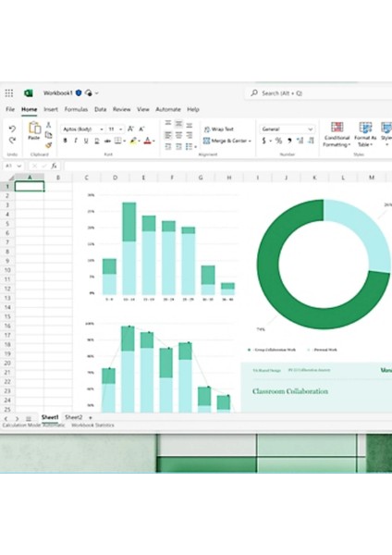Decrease the cell indent

pos(168,146)
